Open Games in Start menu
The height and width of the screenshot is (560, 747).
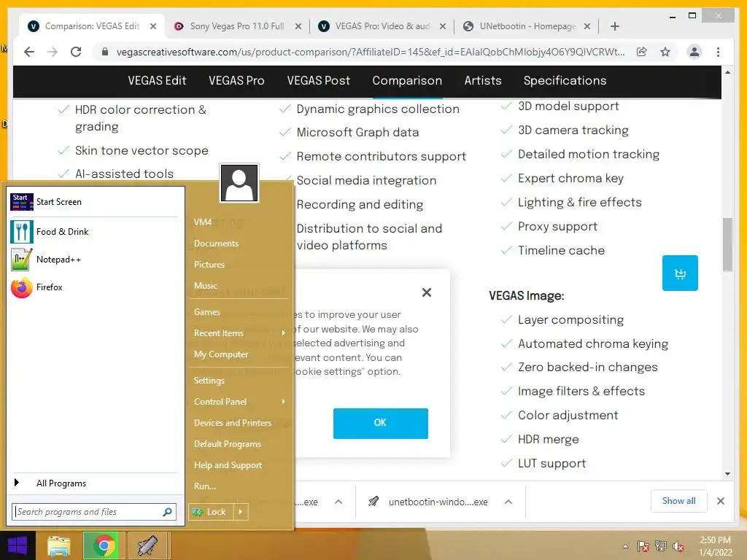[206, 312]
